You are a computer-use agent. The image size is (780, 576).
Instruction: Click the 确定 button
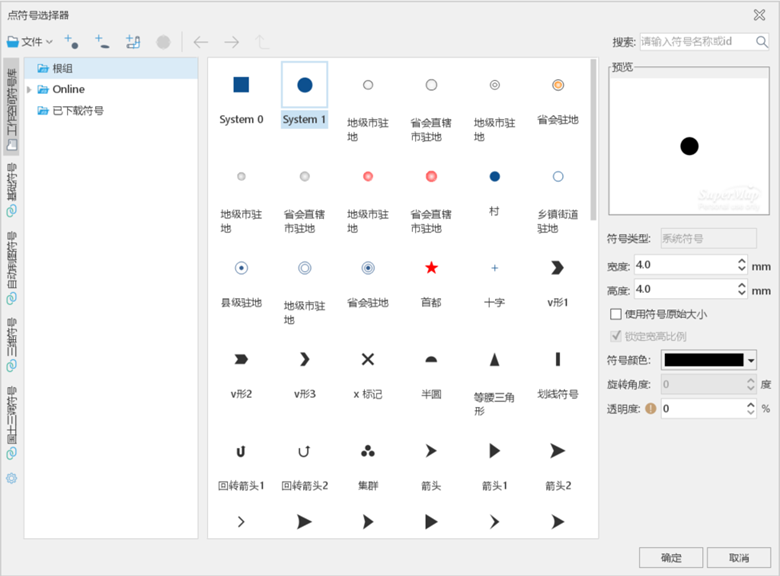[x=671, y=557]
